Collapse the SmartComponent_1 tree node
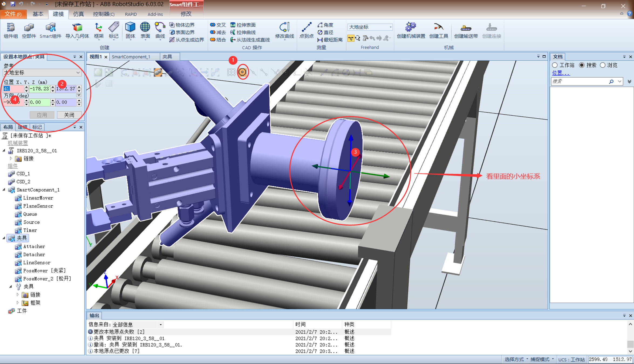The image size is (634, 364). click(x=4, y=190)
